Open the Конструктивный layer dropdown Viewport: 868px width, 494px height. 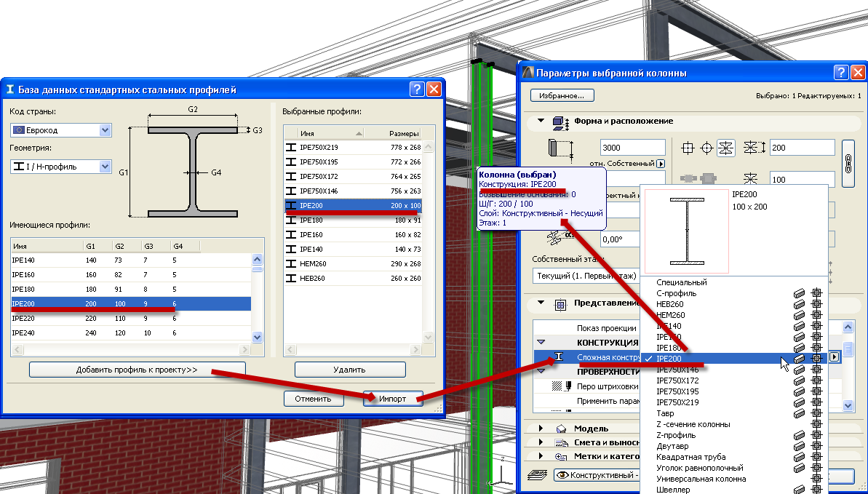[x=597, y=475]
